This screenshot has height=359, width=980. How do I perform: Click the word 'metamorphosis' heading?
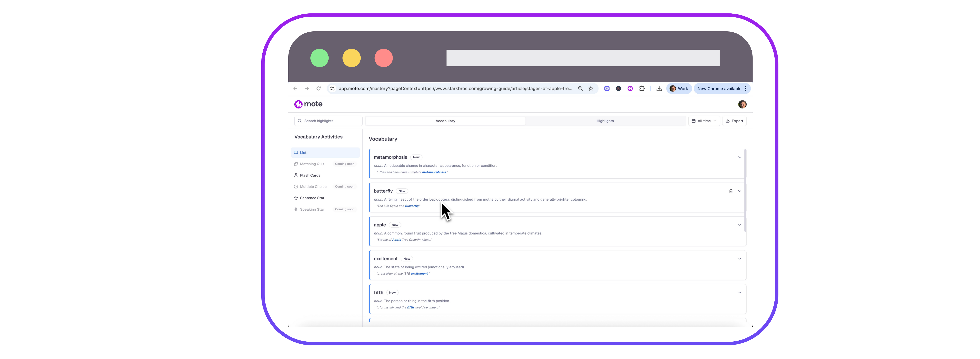tap(390, 157)
